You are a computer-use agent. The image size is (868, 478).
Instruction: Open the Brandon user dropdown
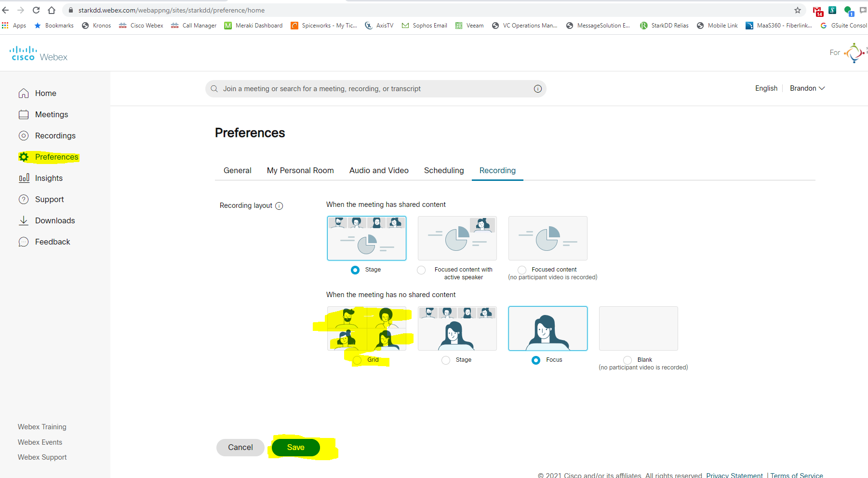tap(807, 88)
